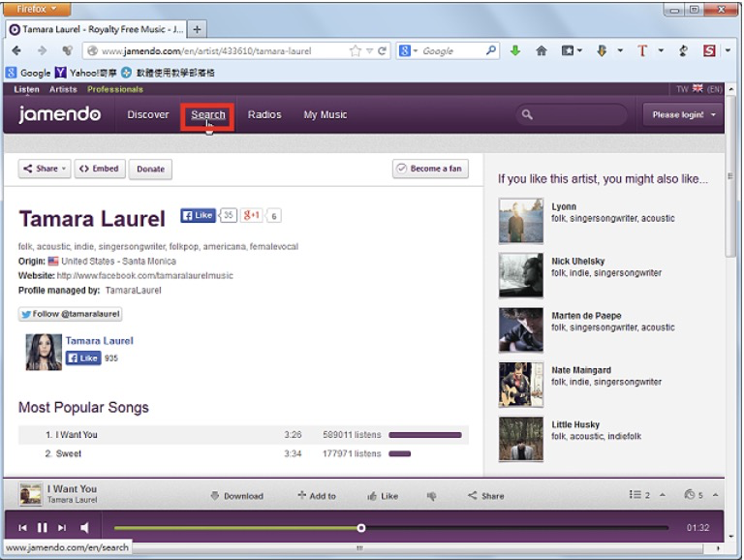Skip to the previous track
Screen dimensions: 744x560
pos(22,528)
